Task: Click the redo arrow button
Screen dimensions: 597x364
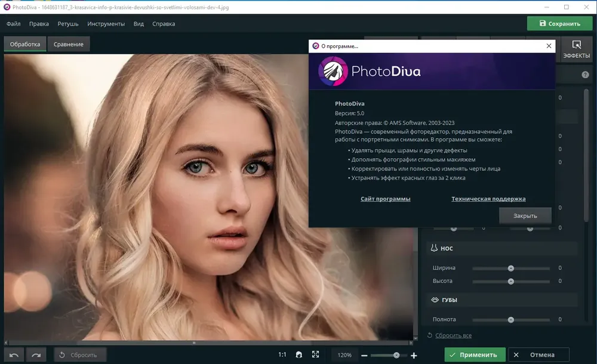Action: [x=36, y=355]
